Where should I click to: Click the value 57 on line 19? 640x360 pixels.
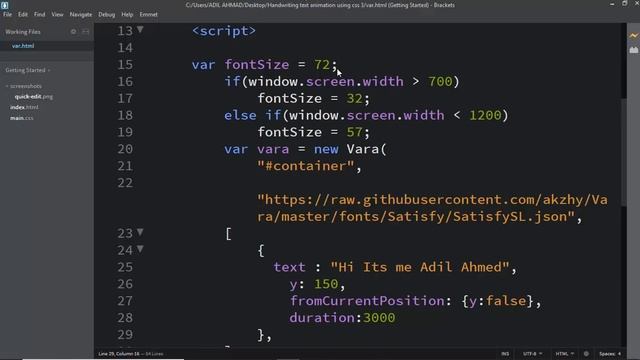point(354,132)
